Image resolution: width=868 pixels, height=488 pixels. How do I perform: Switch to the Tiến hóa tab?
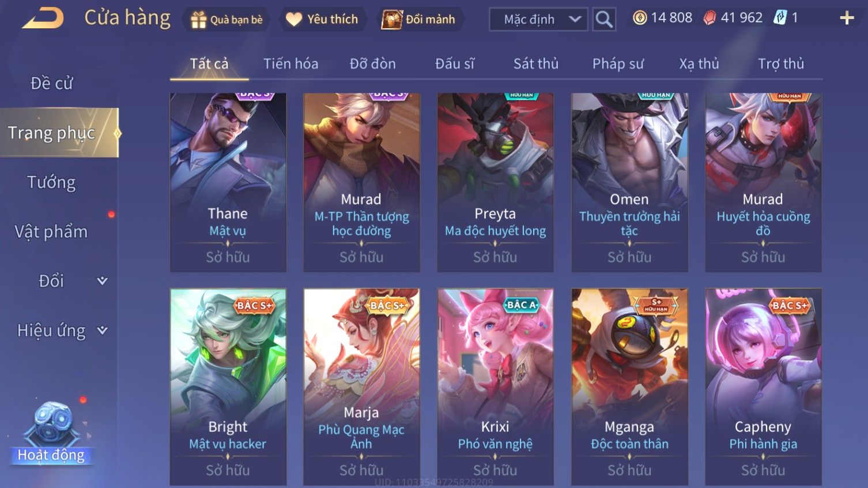[x=290, y=63]
